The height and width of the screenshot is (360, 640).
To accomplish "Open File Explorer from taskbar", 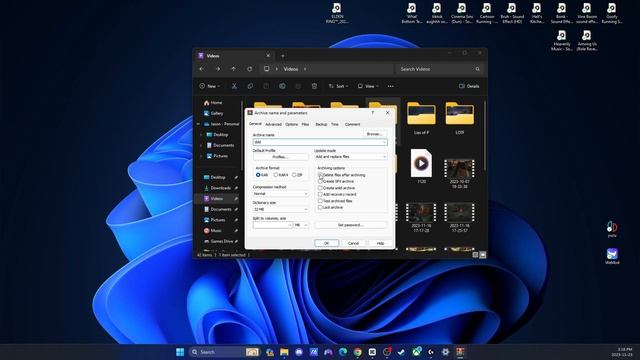I will click(284, 352).
